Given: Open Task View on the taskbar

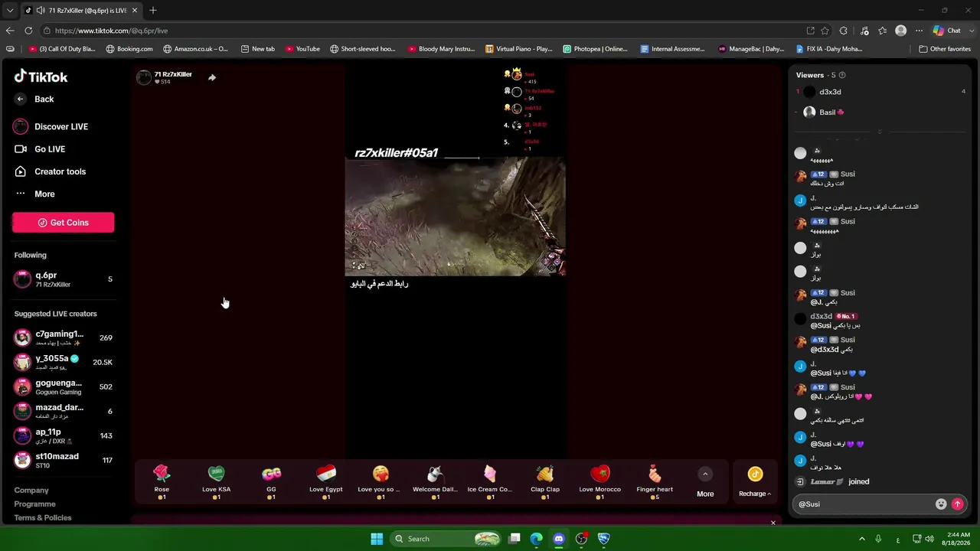Looking at the screenshot, I should click(514, 539).
